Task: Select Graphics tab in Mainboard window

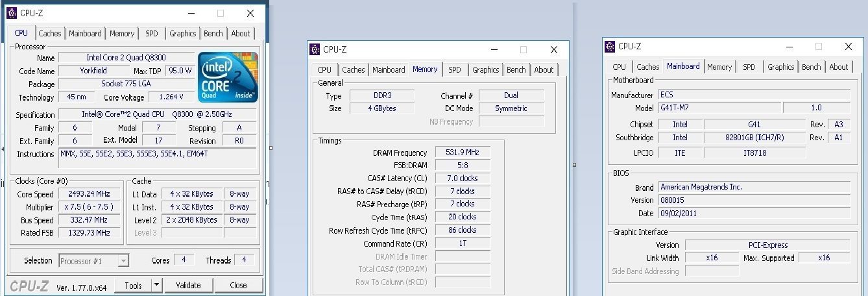Action: [781, 67]
